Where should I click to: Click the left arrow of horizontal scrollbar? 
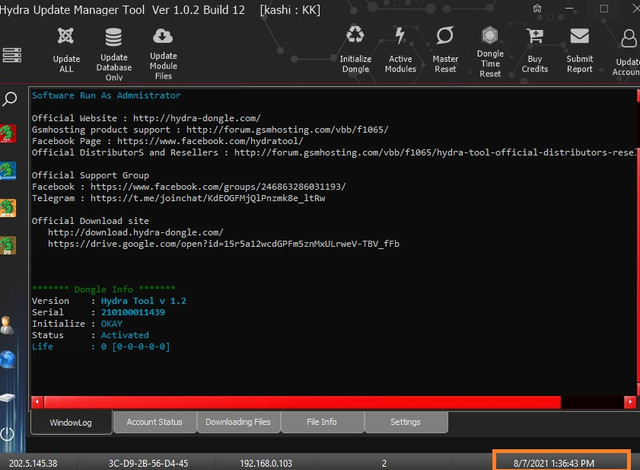click(37, 402)
